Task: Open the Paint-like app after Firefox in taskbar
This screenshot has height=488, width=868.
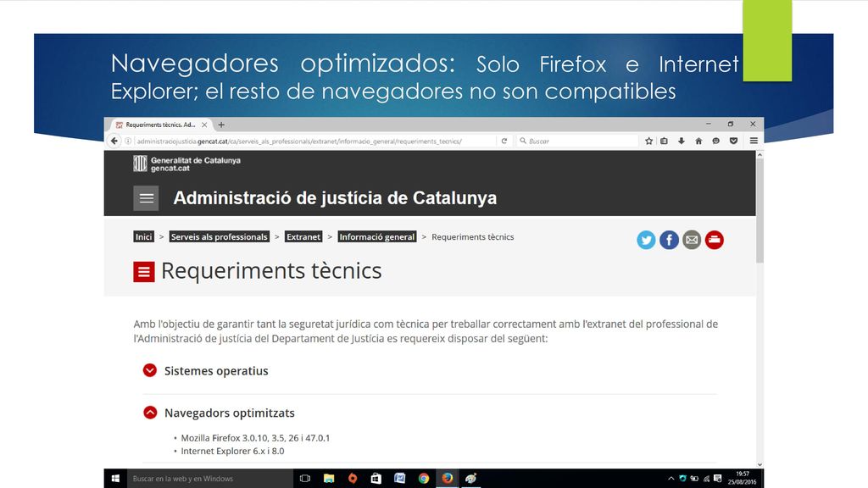Action: point(471,479)
